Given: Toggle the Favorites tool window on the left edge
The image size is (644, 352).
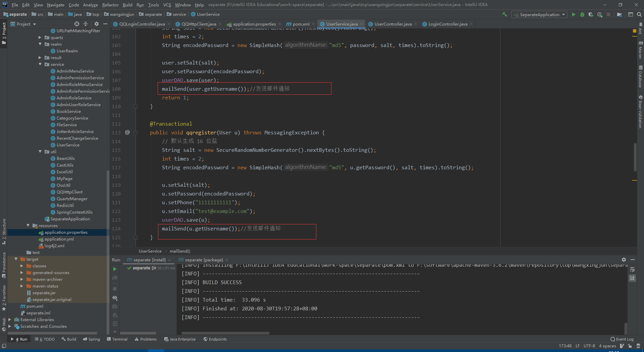Looking at the screenshot, I should tap(4, 298).
